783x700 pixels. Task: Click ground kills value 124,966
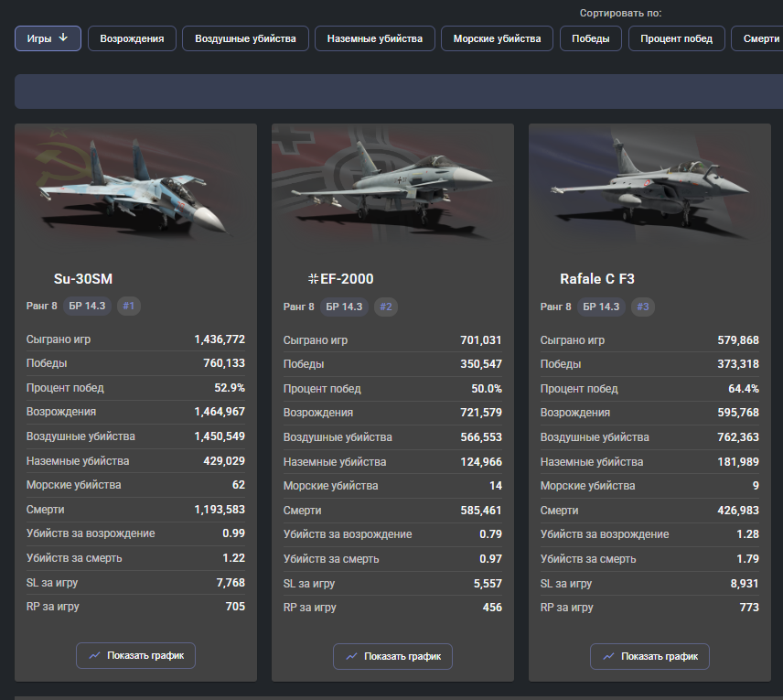click(481, 462)
